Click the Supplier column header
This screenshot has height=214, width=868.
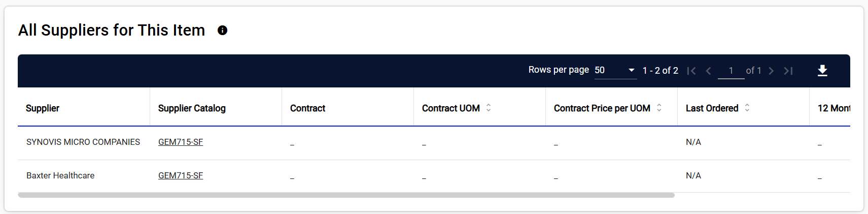[43, 108]
